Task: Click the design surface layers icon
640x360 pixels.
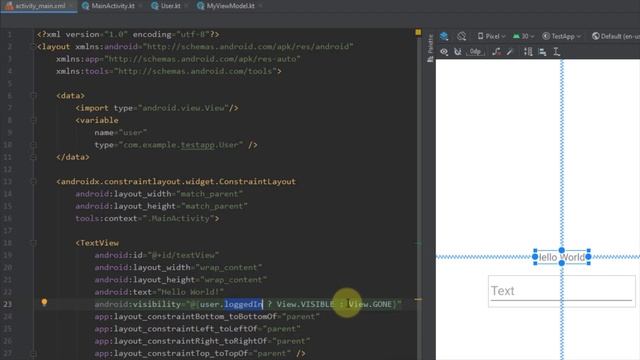Action: [444, 36]
